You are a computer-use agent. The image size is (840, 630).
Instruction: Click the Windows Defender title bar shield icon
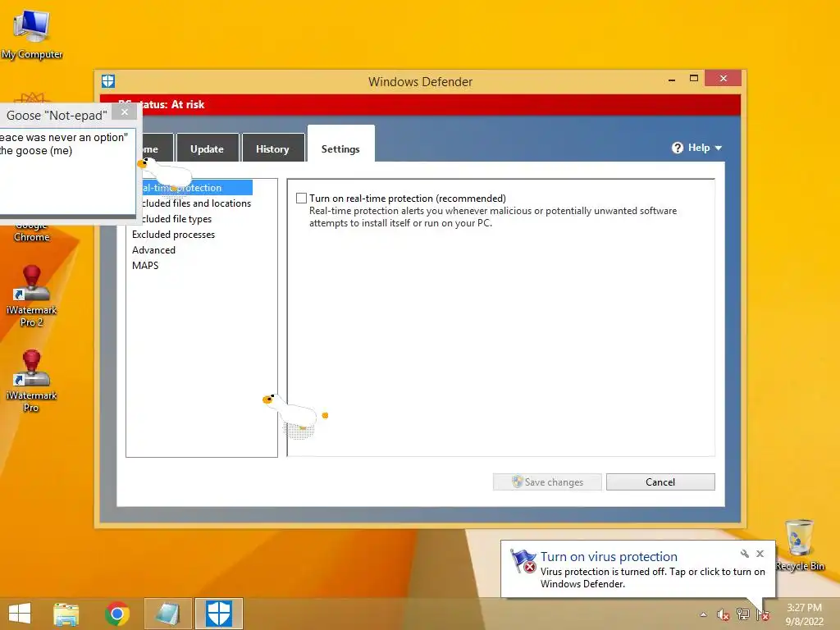pyautogui.click(x=108, y=81)
